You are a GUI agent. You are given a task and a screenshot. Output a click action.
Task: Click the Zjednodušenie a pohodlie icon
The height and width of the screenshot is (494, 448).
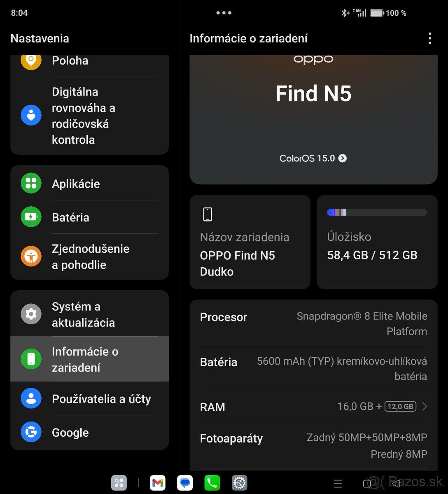[x=31, y=256]
